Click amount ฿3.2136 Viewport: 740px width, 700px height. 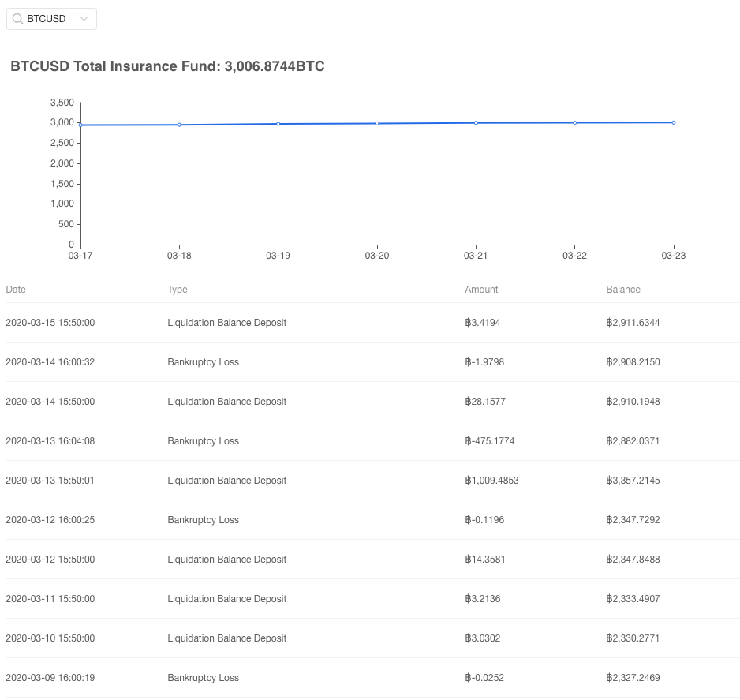click(x=482, y=598)
